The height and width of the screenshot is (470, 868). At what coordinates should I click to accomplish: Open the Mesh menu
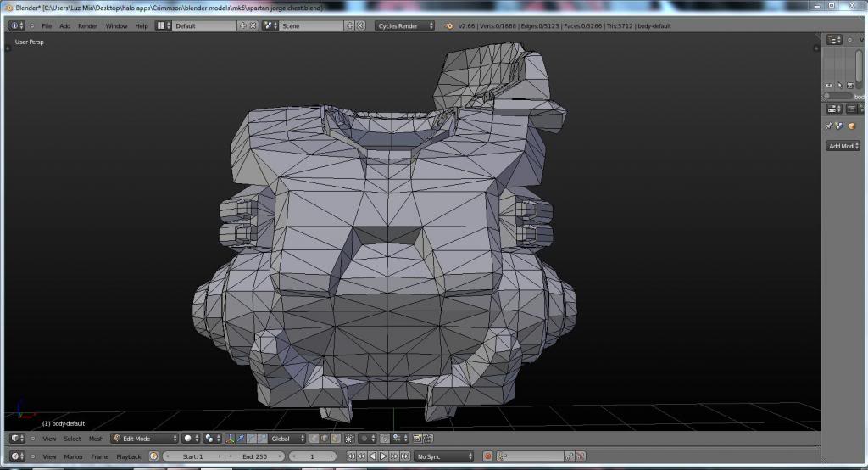click(x=97, y=439)
